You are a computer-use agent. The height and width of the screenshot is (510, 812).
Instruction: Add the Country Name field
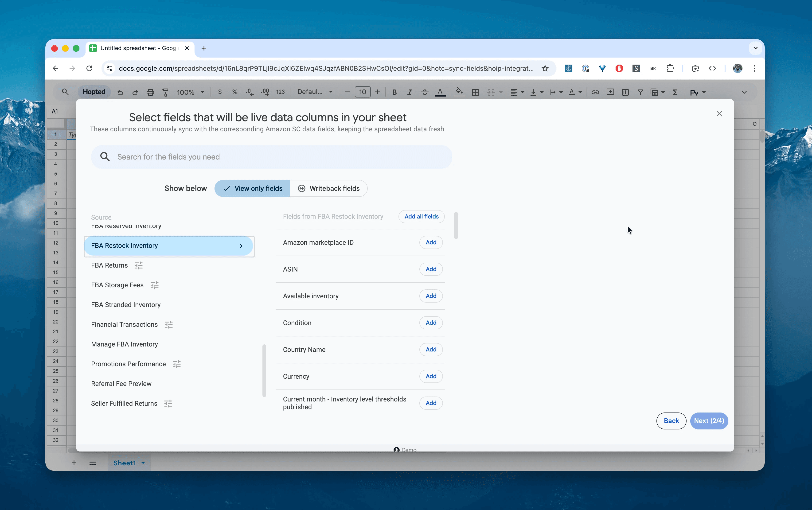(431, 350)
